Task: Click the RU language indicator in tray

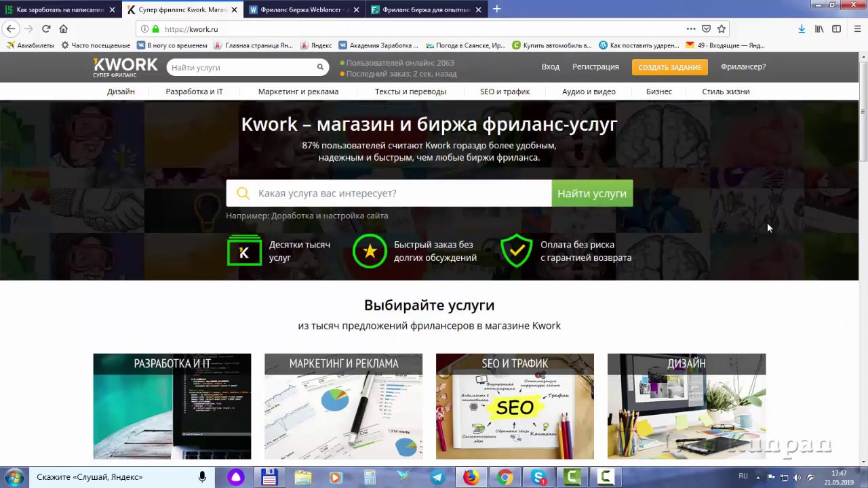Action: (743, 476)
